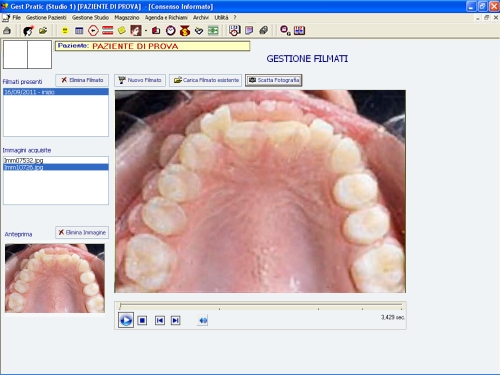Stop the video playback
The width and height of the screenshot is (500, 375).
[142, 321]
